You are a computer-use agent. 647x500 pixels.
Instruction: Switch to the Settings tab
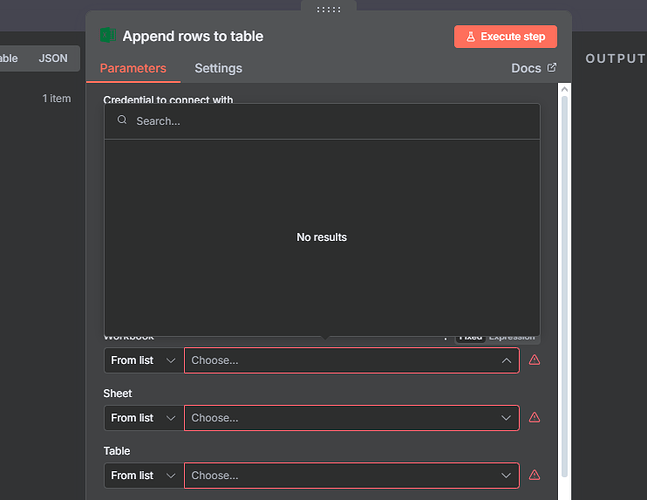pos(218,68)
